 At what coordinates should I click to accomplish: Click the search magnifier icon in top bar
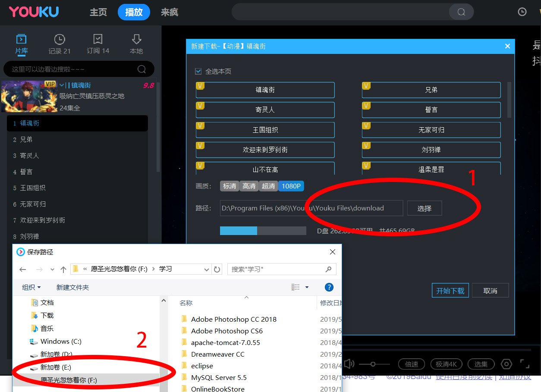(x=460, y=12)
